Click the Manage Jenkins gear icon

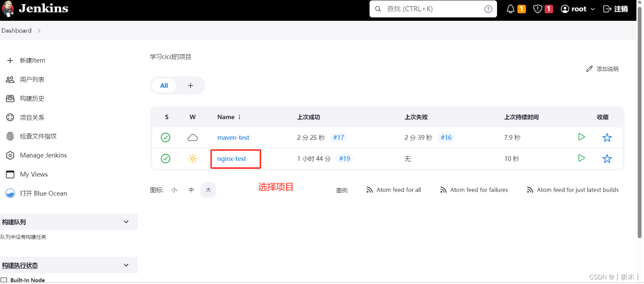(x=10, y=155)
